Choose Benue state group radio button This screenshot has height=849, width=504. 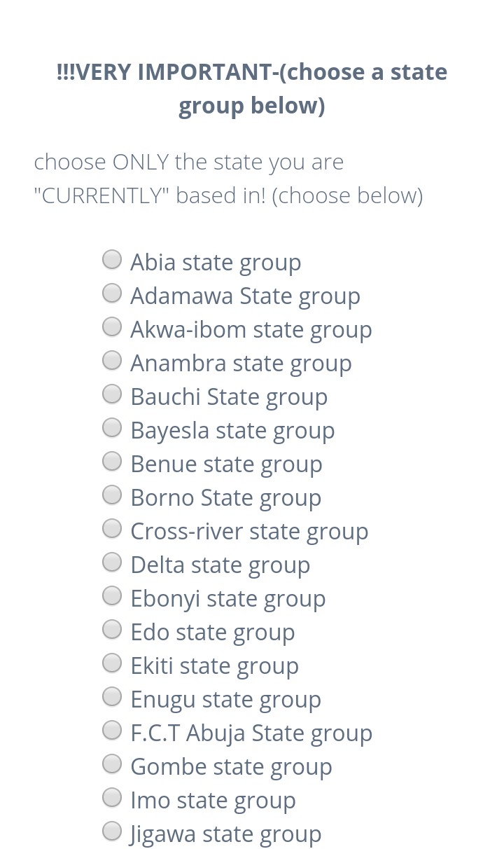(112, 462)
